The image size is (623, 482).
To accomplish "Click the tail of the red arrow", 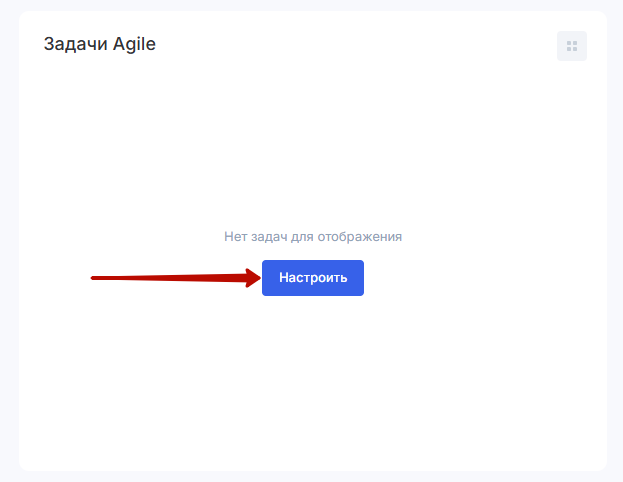I will pos(95,278).
